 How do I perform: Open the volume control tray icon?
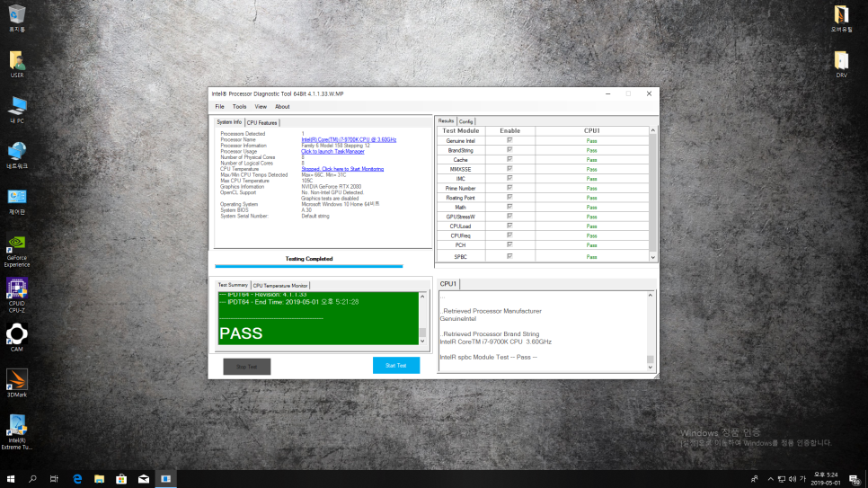(793, 479)
